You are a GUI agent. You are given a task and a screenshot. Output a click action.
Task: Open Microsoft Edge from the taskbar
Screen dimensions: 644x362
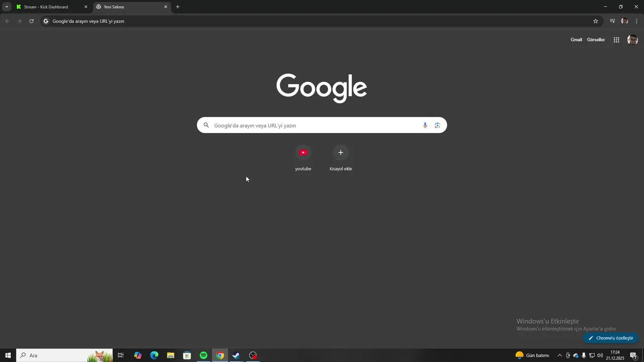point(154,355)
